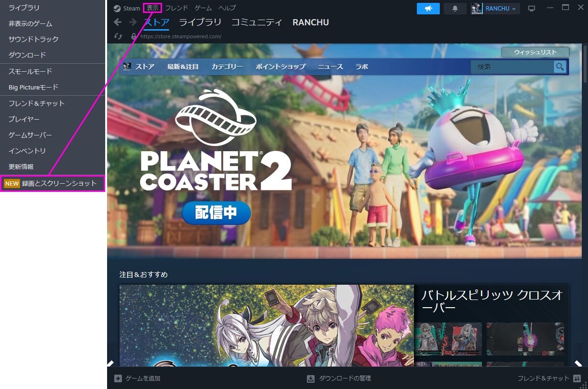Open the notifications bell icon
Screen dimensions: 588x389
[455, 9]
